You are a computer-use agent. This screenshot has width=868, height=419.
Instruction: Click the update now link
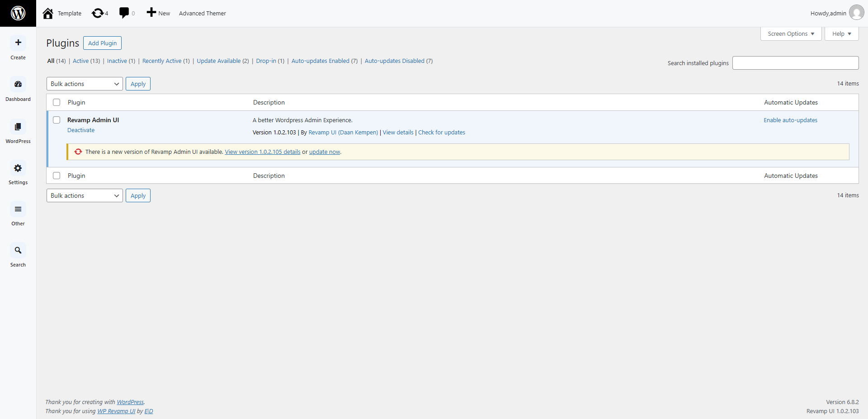pos(324,152)
